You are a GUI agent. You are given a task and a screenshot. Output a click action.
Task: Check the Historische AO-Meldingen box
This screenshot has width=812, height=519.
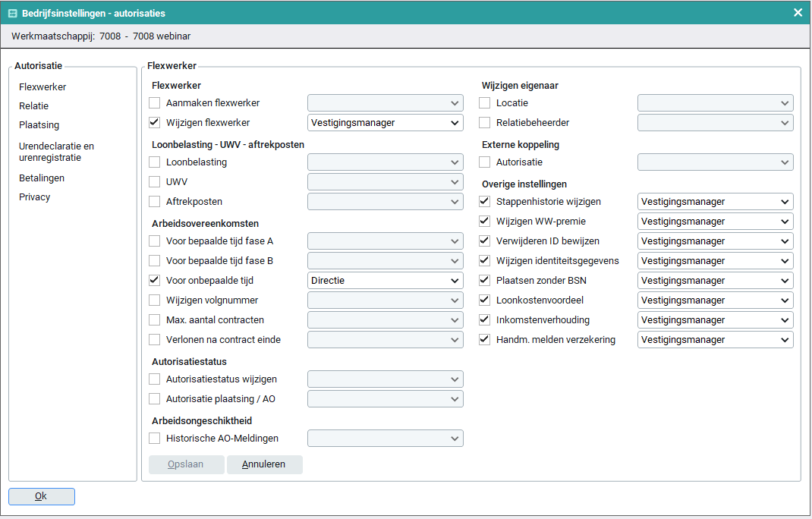pos(155,439)
